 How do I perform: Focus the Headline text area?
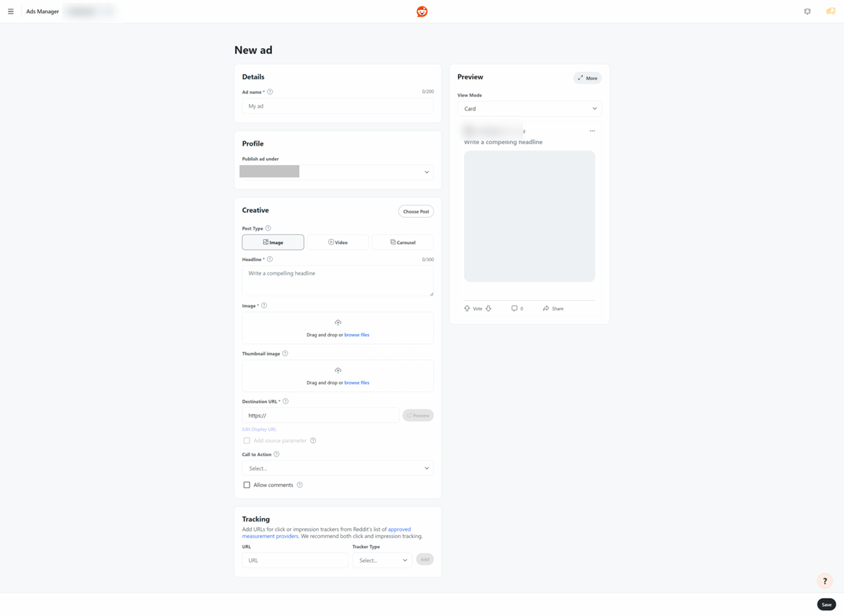[x=338, y=281]
